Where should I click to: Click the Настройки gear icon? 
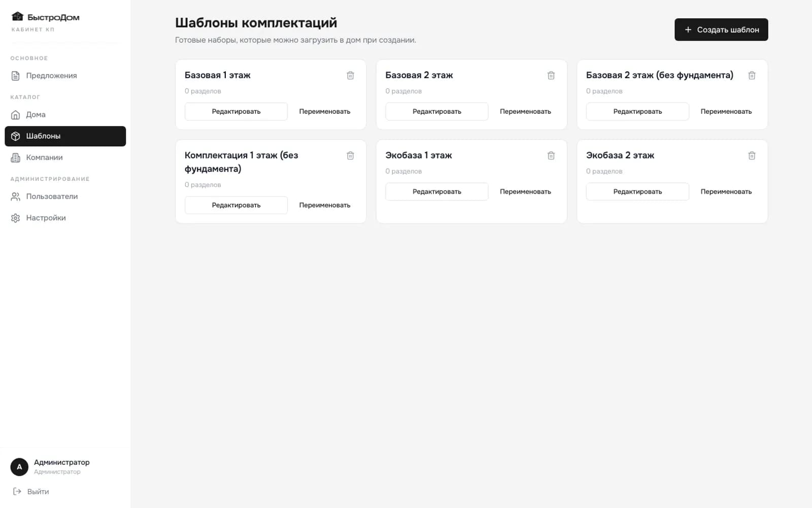pyautogui.click(x=16, y=218)
